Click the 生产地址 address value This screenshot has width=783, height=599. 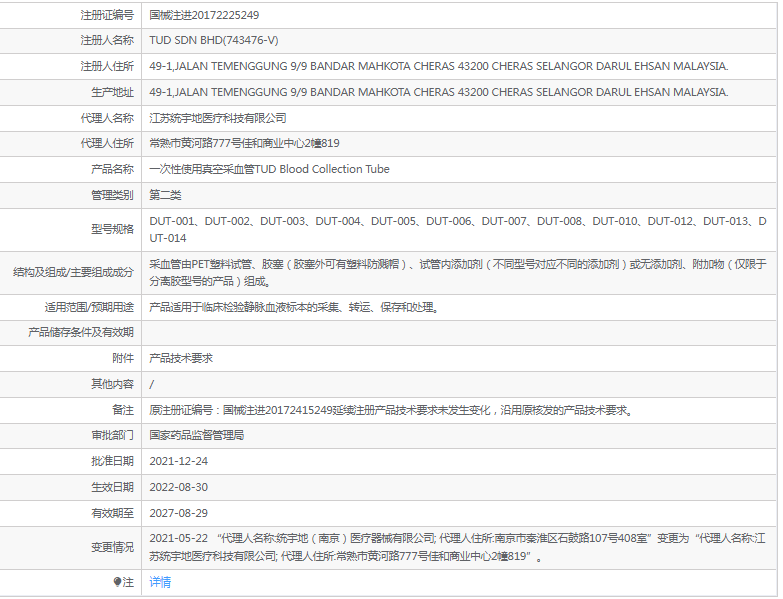point(438,92)
